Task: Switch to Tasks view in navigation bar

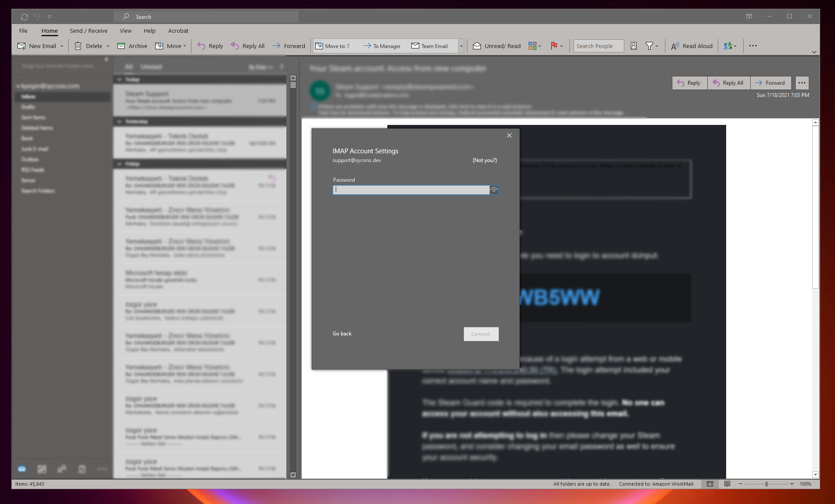Action: pos(82,469)
